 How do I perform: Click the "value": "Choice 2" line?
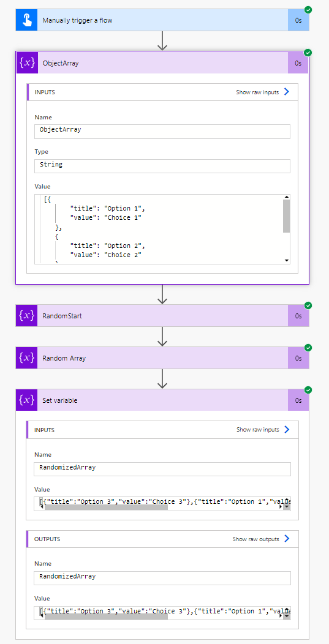pos(106,255)
